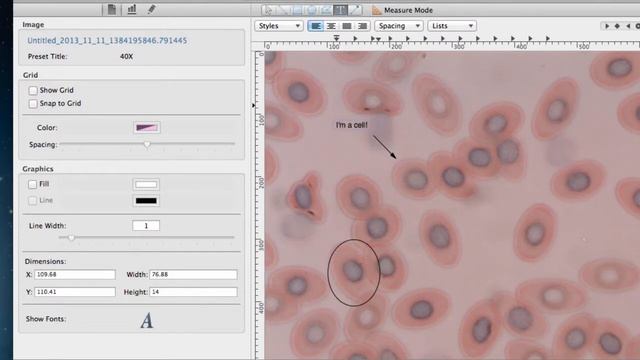640x360 pixels.
Task: Open fonts panel via the A icon
Action: coord(147,320)
